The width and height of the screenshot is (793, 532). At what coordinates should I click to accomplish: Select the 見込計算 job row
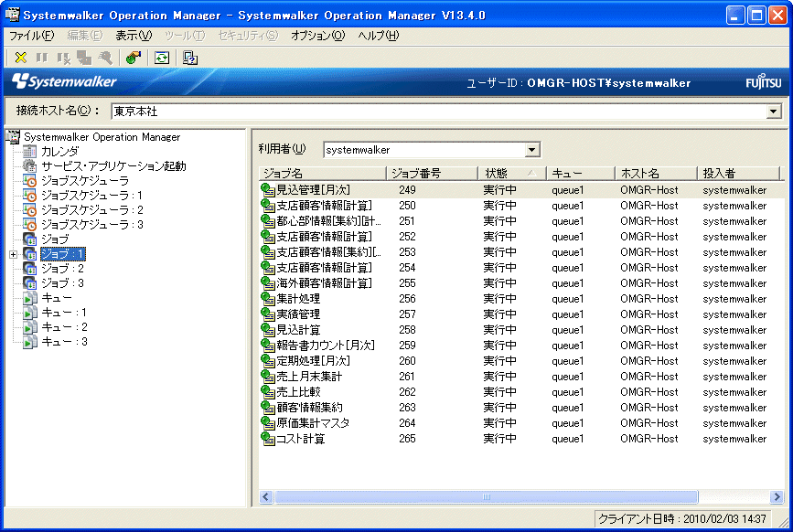coord(521,330)
